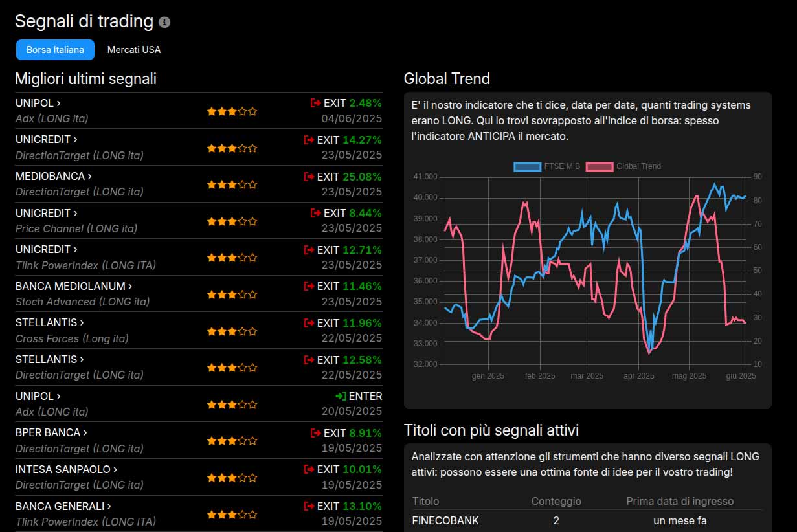797x532 pixels.
Task: Switch to the Mercati USA tab
Action: (x=134, y=50)
